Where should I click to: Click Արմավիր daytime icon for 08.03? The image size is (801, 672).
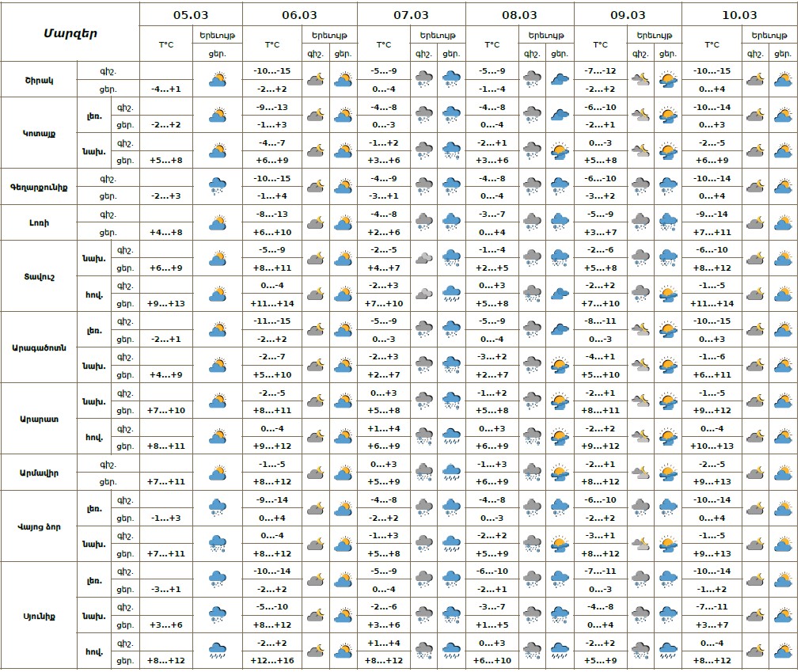pos(560,473)
